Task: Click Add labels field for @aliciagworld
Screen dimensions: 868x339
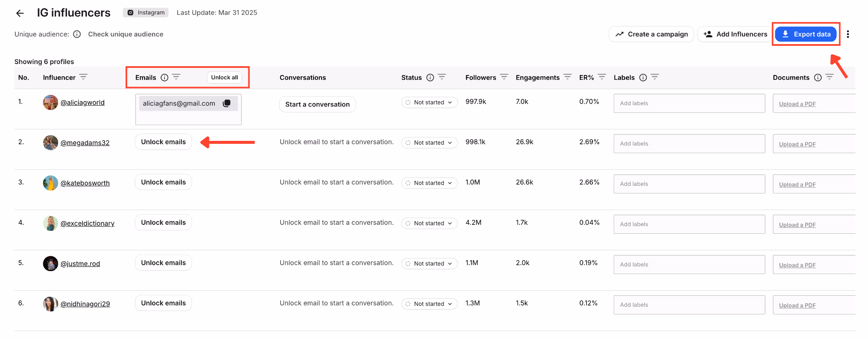Action: click(689, 103)
